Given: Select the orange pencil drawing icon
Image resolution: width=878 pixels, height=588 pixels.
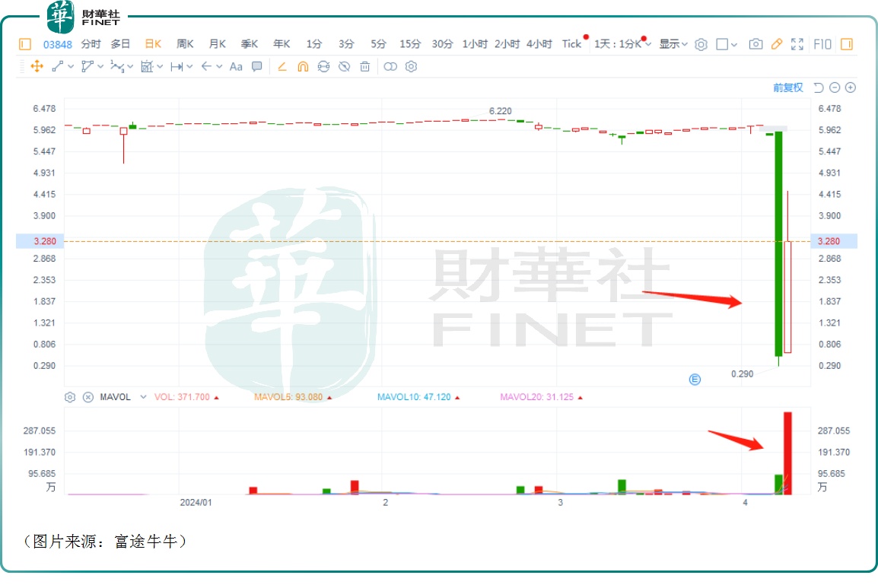Looking at the screenshot, I should pyautogui.click(x=776, y=44).
